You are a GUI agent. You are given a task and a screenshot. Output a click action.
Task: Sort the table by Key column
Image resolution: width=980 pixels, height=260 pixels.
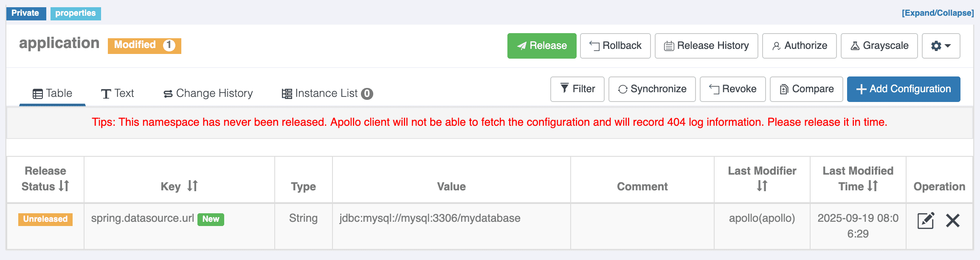pos(192,186)
